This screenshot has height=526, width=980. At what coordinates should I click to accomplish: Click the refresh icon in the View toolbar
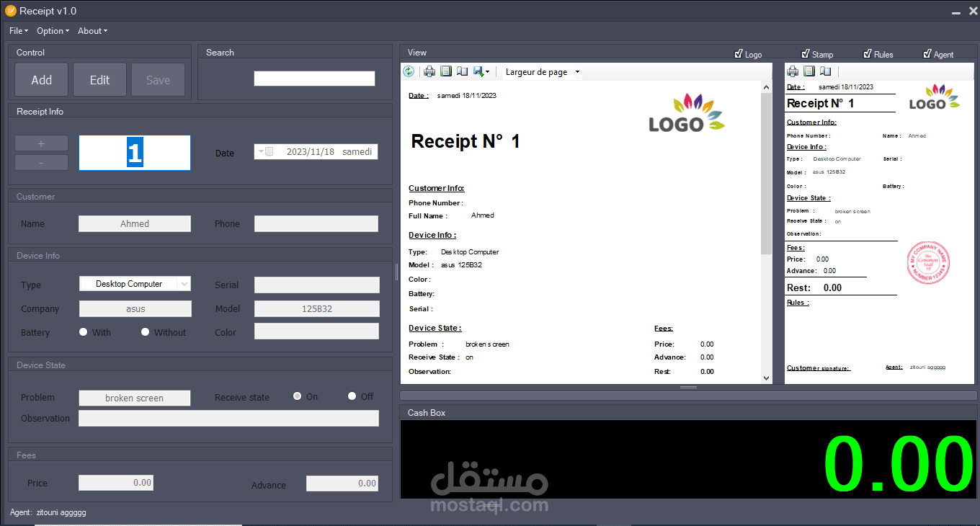click(409, 71)
